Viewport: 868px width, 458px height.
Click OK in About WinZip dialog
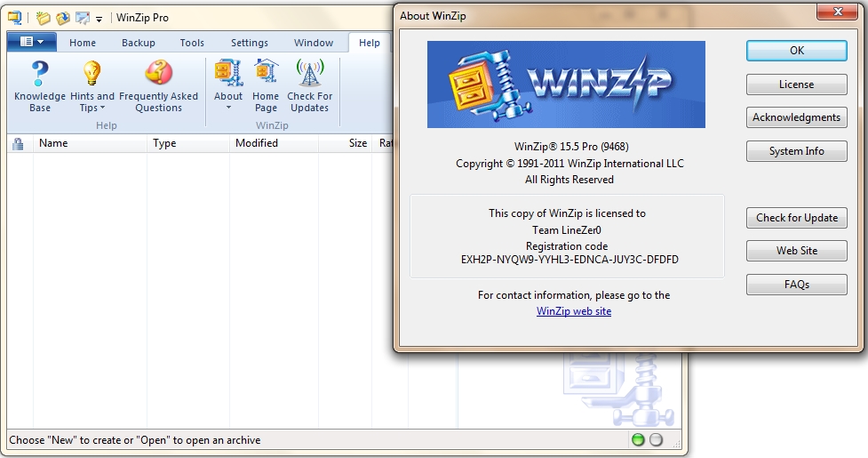click(797, 51)
